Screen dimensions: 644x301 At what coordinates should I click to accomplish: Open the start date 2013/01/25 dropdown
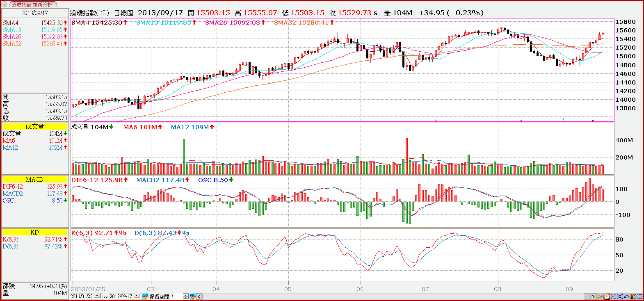98,296
